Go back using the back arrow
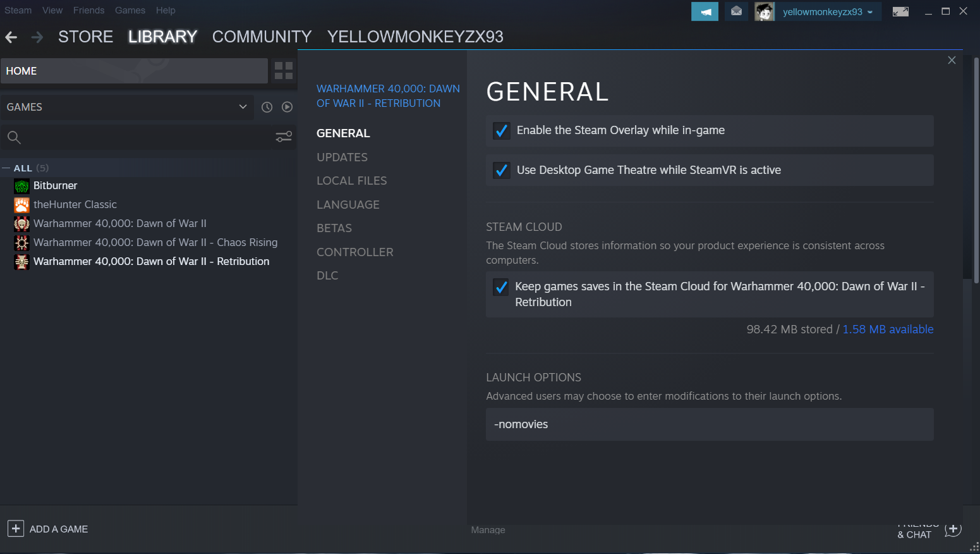 pos(11,37)
